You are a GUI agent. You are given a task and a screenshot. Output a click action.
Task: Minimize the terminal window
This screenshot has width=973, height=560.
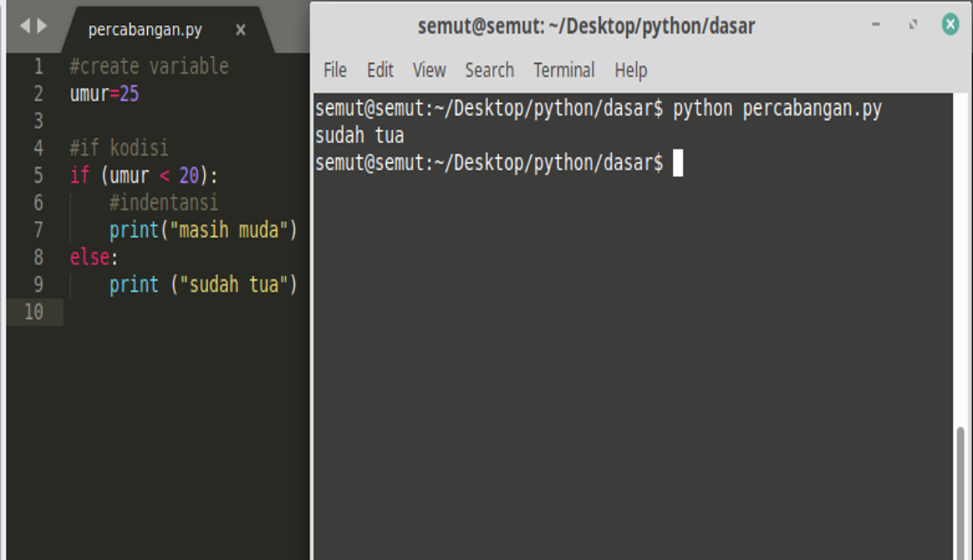[x=876, y=25]
